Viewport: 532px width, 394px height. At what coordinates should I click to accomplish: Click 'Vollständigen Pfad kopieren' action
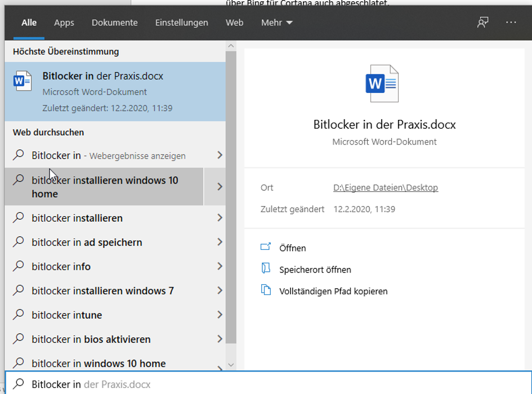click(333, 292)
